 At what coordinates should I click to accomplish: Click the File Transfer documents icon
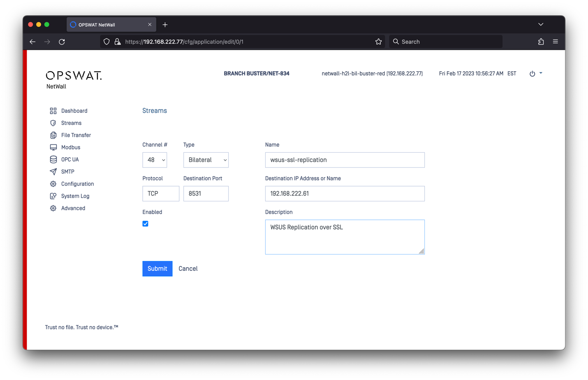53,135
